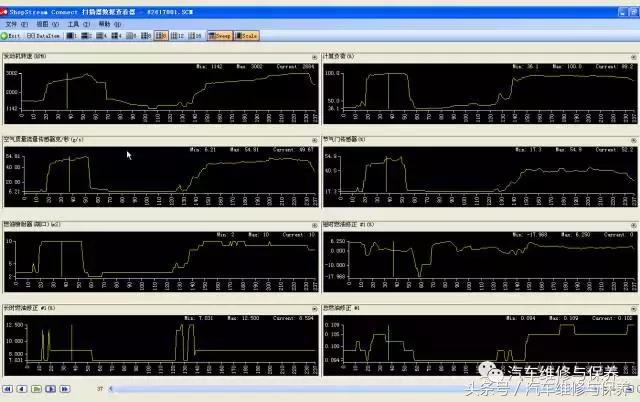This screenshot has width=640, height=402.
Task: Open the 文件 (File) menu
Action: point(17,24)
